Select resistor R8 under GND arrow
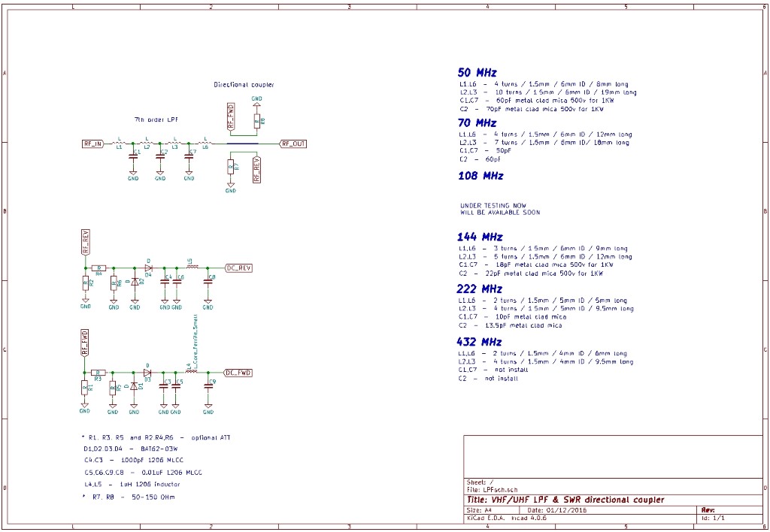The height and width of the screenshot is (532, 770). pos(257,121)
